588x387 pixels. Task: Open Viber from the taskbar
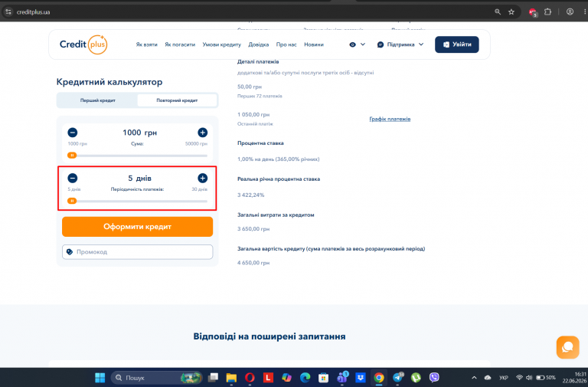click(434, 378)
